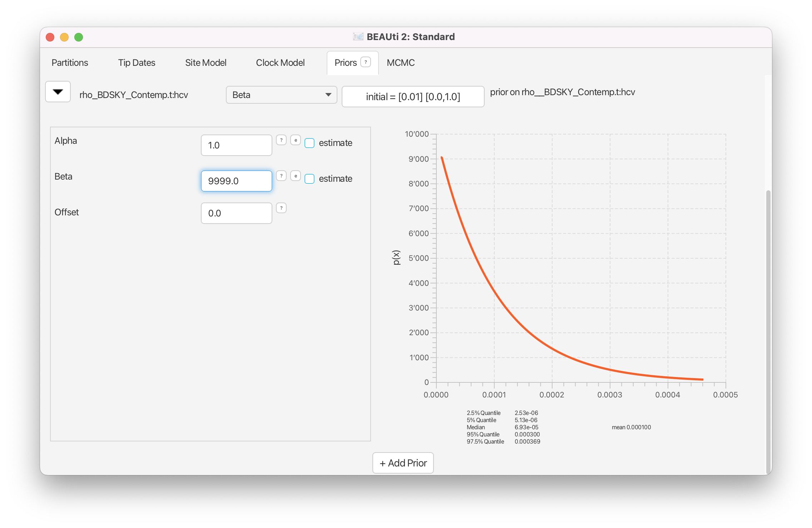This screenshot has height=528, width=812.
Task: Click the help icon next to Offset field
Action: 281,208
